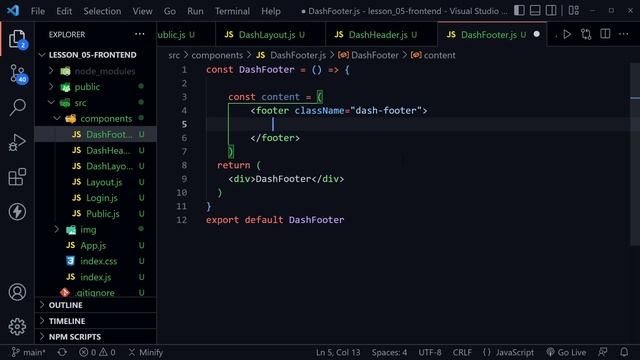The height and width of the screenshot is (360, 640).
Task: Click the feedback icon in status bar
Action: tap(603, 352)
